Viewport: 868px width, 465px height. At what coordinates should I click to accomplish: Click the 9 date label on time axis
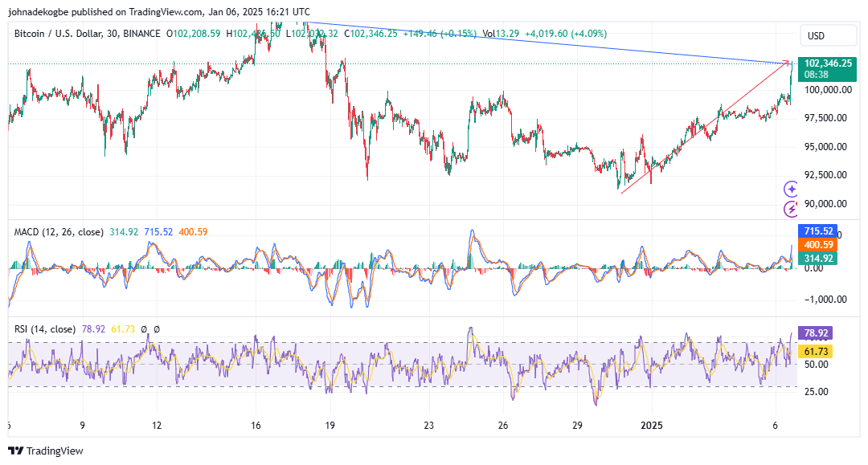(83, 425)
